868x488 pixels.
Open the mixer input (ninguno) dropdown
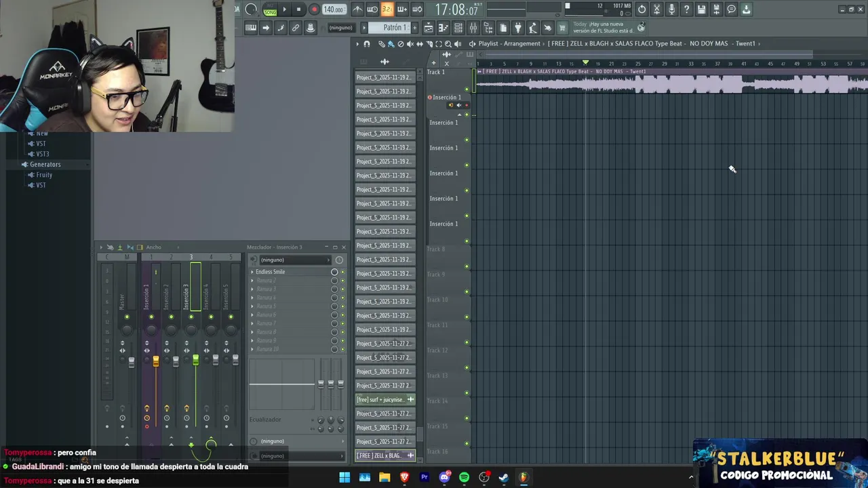point(296,260)
